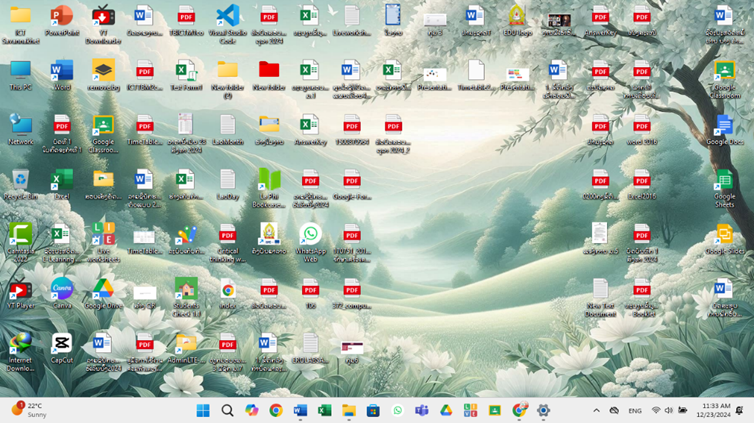Click the YT Downloader desktop shortcut
Viewport: 754px width, 423px height.
coord(103,17)
